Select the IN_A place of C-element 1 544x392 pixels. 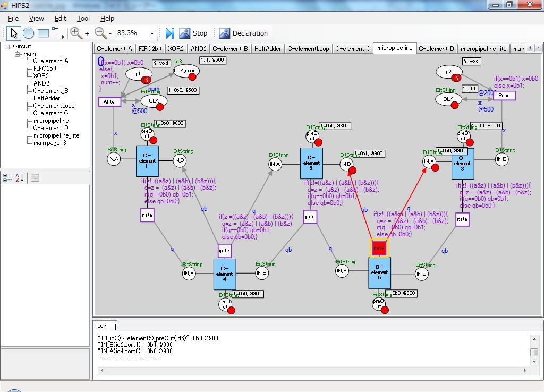(x=114, y=159)
